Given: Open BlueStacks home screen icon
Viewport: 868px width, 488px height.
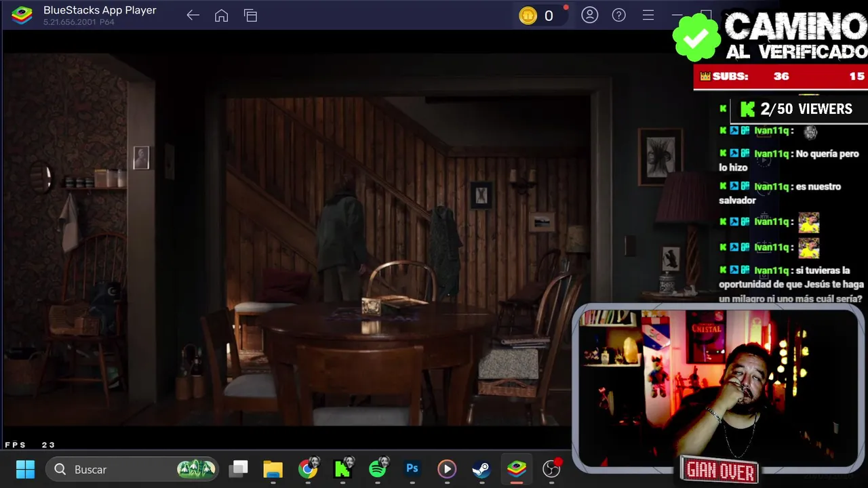Looking at the screenshot, I should pyautogui.click(x=221, y=16).
